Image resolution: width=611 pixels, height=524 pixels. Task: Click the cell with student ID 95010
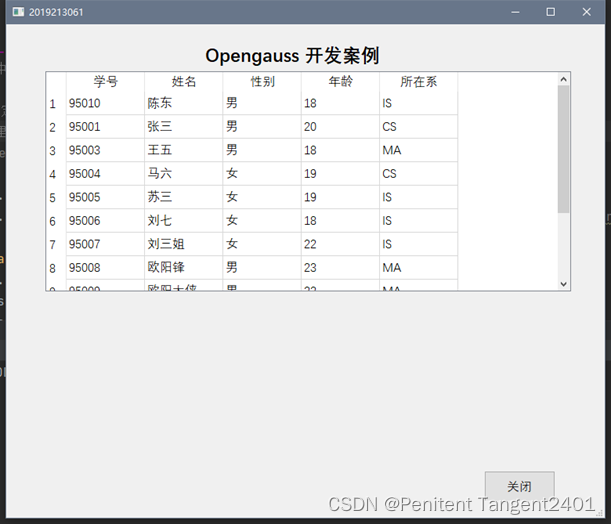[x=105, y=103]
